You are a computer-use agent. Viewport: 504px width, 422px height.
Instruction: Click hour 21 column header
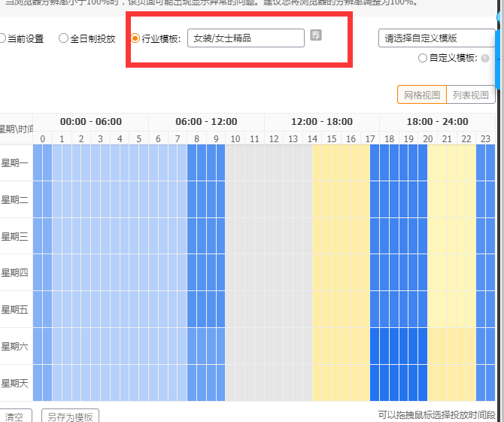tap(447, 138)
